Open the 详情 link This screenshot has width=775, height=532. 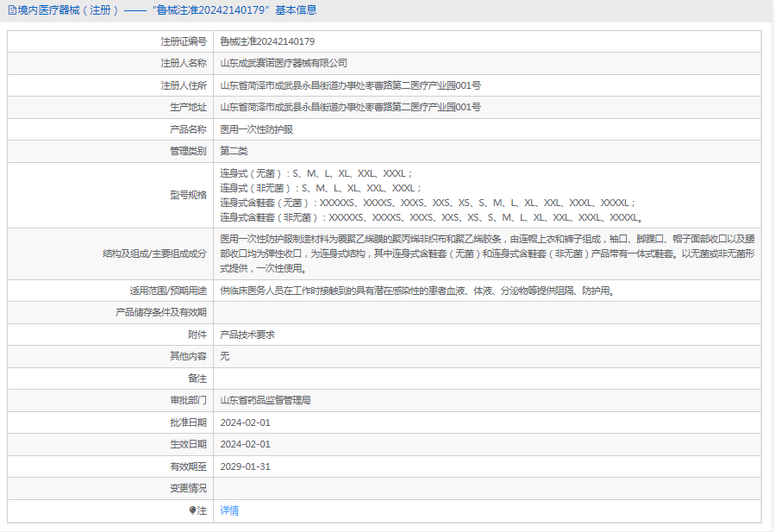click(x=229, y=510)
